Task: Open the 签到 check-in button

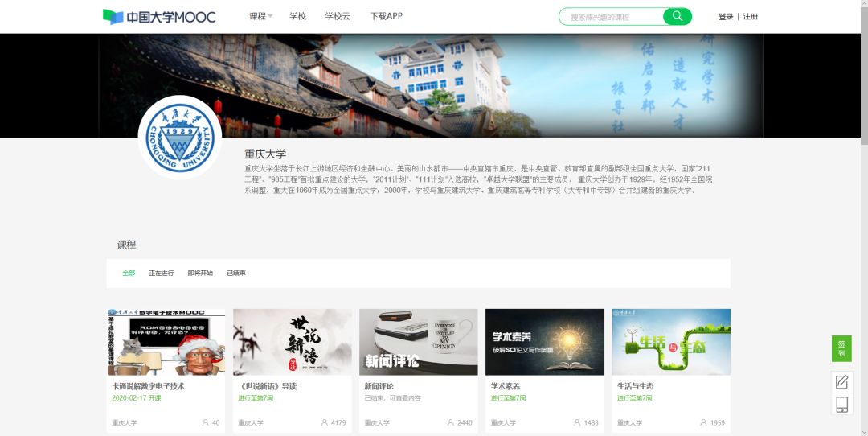Action: click(x=841, y=348)
